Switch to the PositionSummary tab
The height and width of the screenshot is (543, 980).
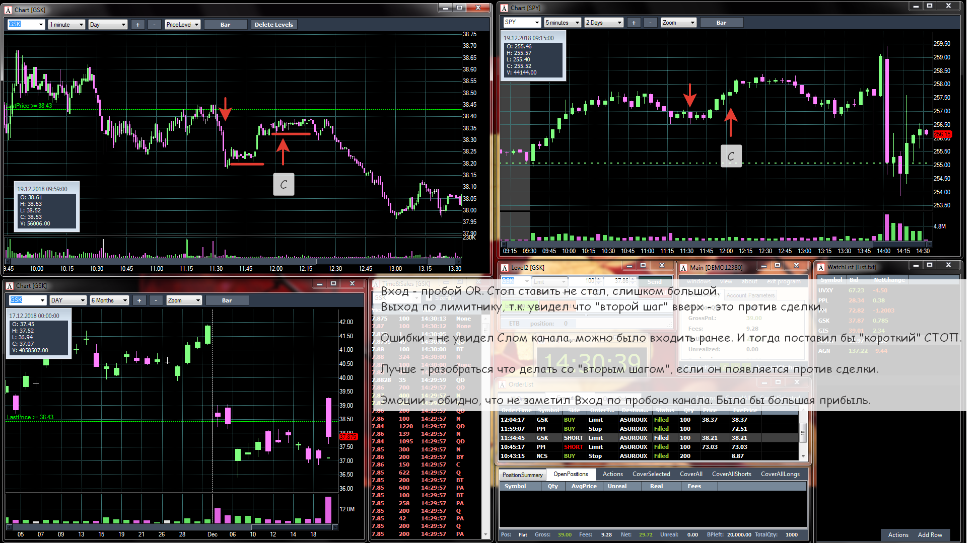click(x=522, y=475)
